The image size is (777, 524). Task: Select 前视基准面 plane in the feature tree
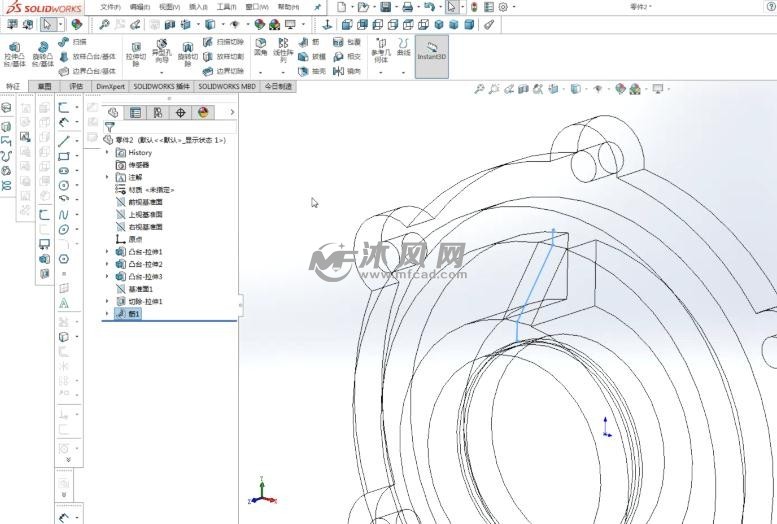coord(145,202)
